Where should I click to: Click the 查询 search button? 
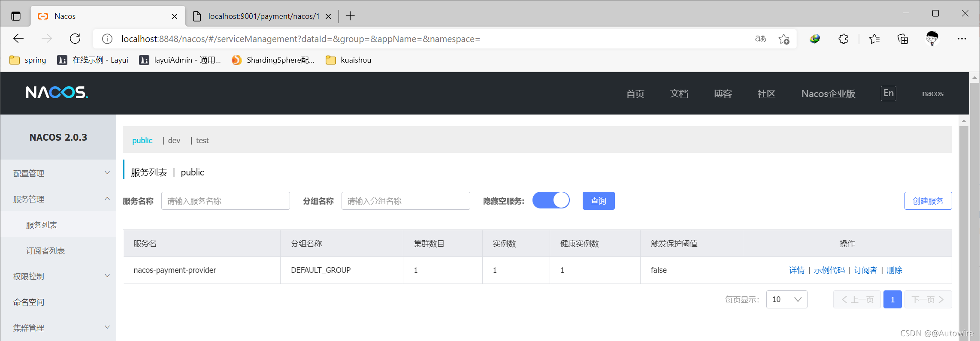(x=599, y=201)
